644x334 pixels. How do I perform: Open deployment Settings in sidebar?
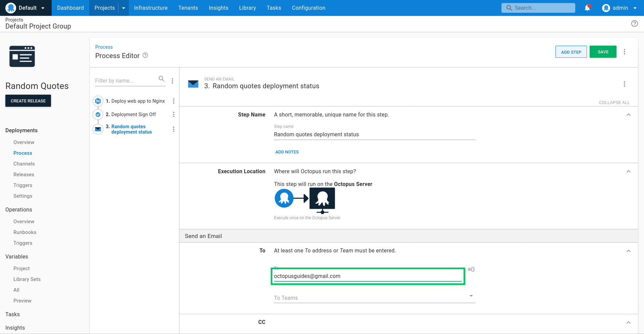coord(23,196)
